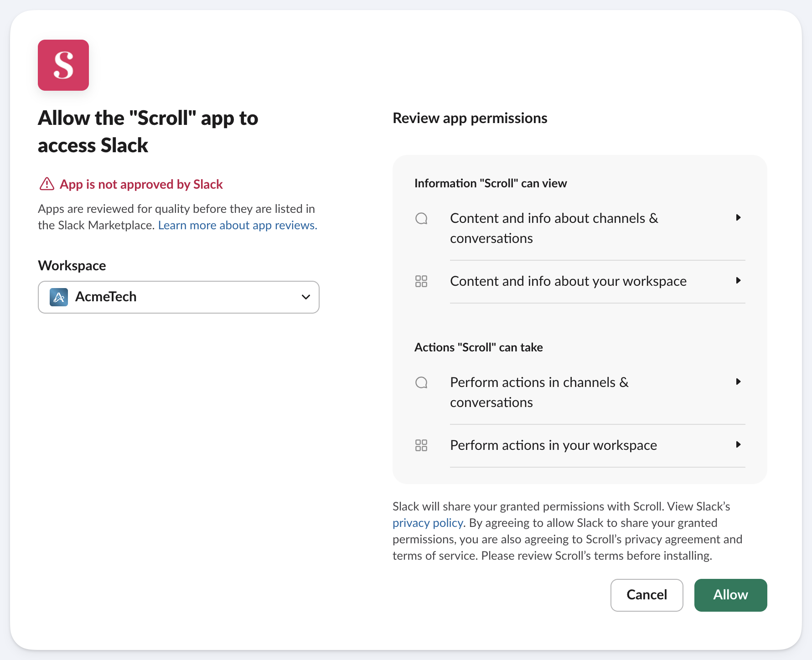Expand arrow for perform actions in channels
The image size is (812, 660).
point(738,382)
